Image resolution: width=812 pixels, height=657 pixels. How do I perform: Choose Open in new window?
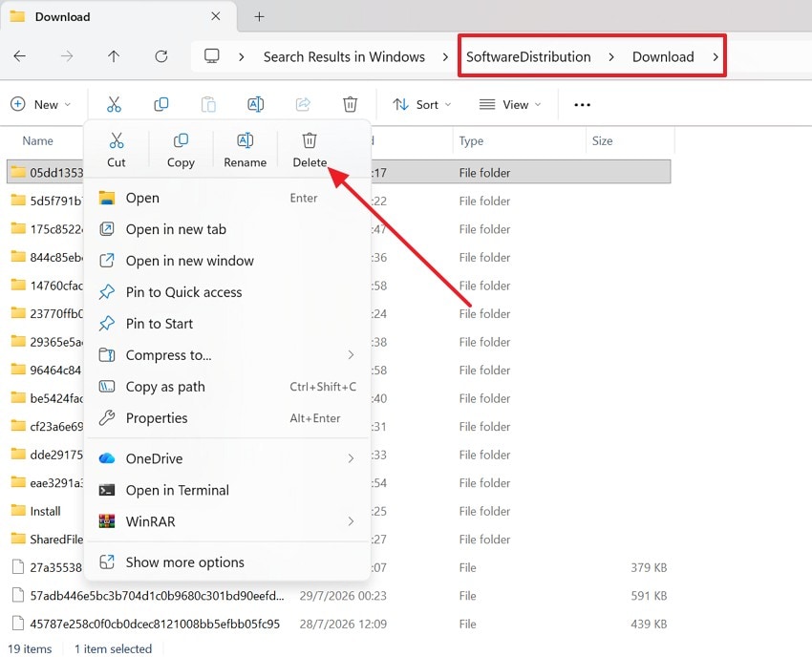pyautogui.click(x=227, y=261)
